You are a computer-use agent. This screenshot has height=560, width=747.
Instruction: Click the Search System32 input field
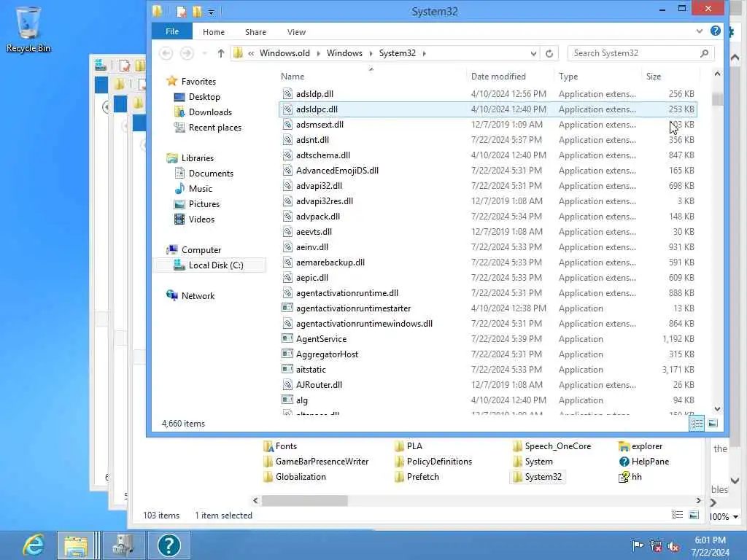[x=633, y=53]
